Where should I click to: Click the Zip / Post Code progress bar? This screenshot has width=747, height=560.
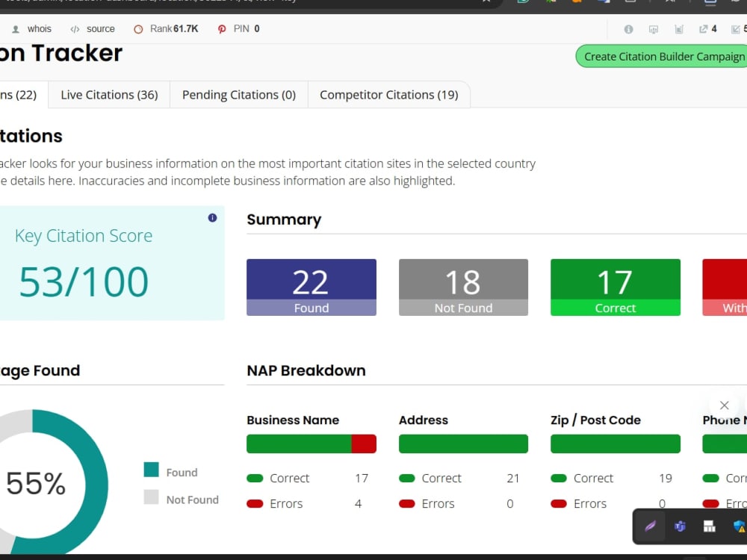(x=615, y=444)
